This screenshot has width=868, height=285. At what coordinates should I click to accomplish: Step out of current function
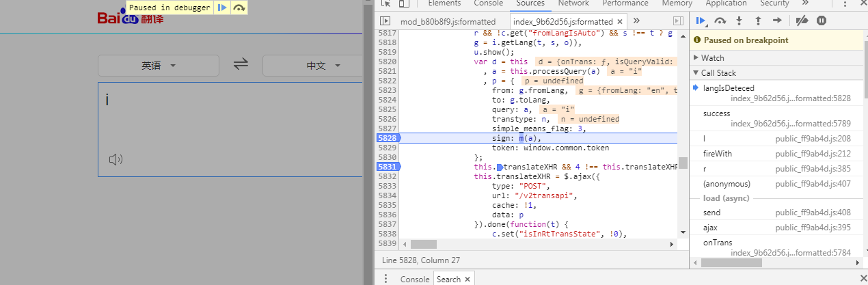(758, 21)
